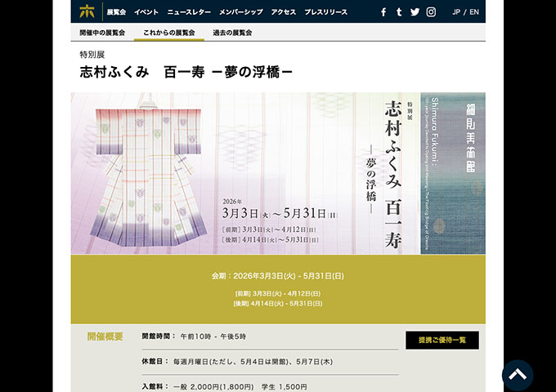The height and width of the screenshot is (392, 556).
Task: Switch language to EN
Action: pos(474,12)
